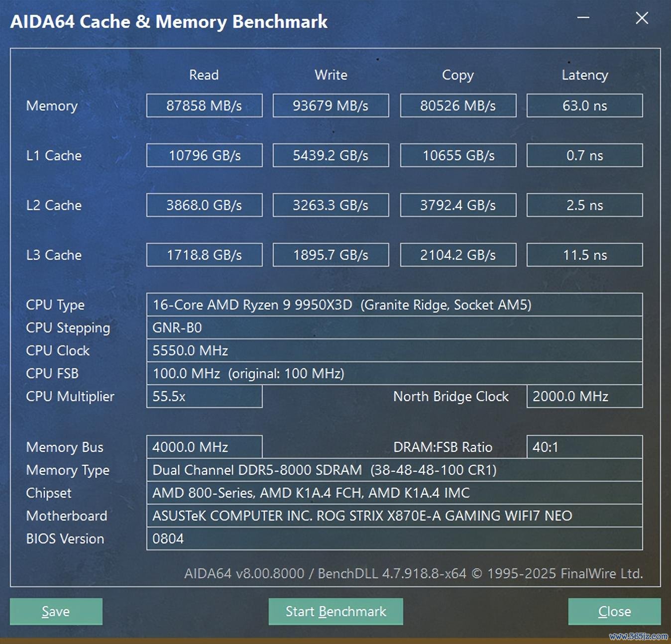Click the Write column header
Image resolution: width=671 pixels, height=644 pixels.
tap(331, 75)
